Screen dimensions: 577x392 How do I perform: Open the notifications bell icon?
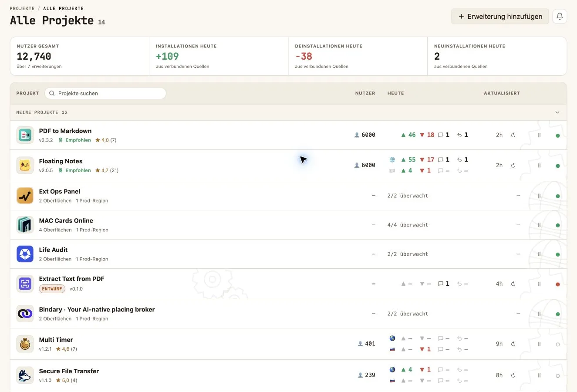coord(560,17)
